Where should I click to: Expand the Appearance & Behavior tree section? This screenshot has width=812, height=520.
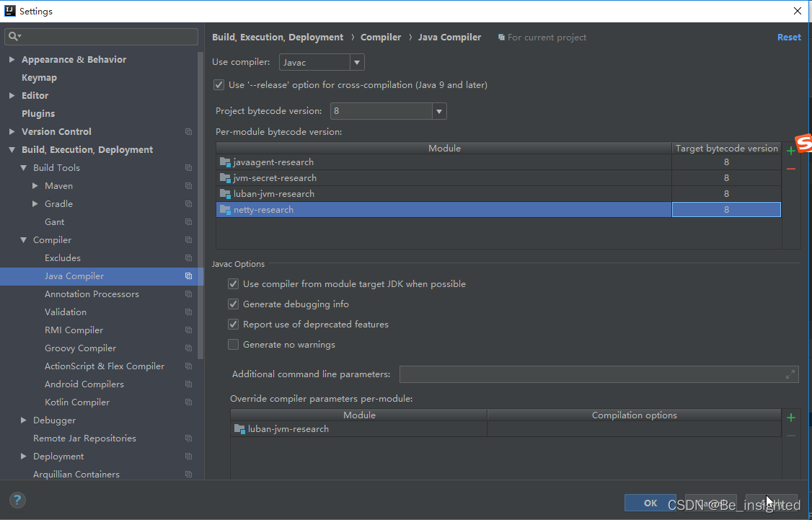[x=12, y=59]
